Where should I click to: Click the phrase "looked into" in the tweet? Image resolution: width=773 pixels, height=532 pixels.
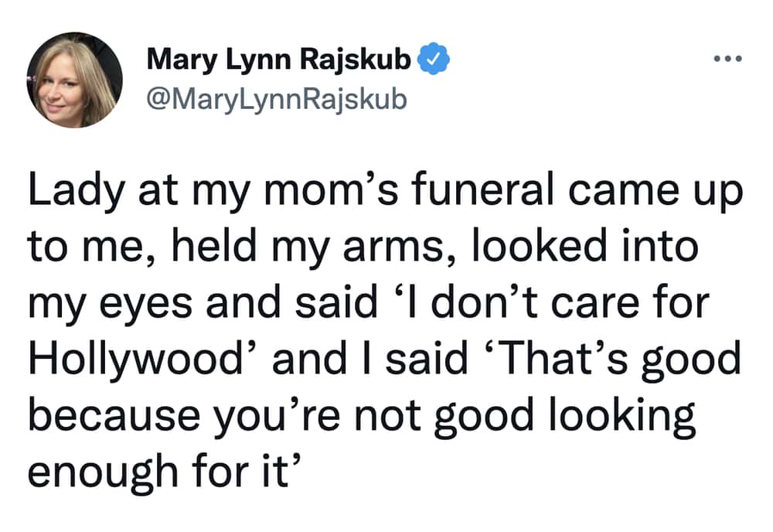tap(585, 246)
